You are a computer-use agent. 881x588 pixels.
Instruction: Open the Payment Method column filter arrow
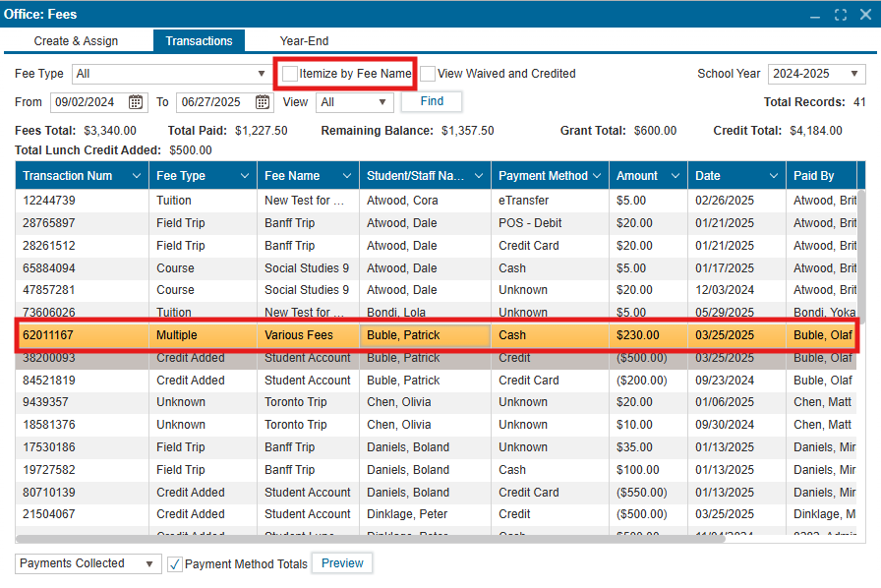596,176
